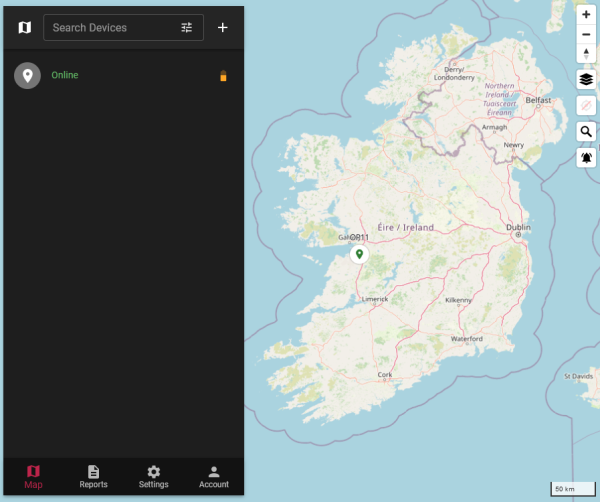Screen dimensions: 600x502
Task: Zoom in on the map
Action: (x=586, y=15)
